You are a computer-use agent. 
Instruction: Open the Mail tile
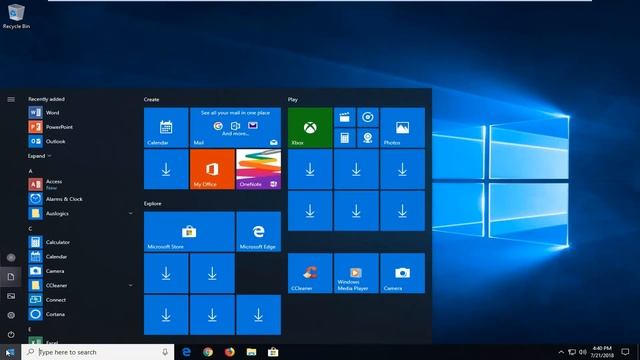(236, 127)
